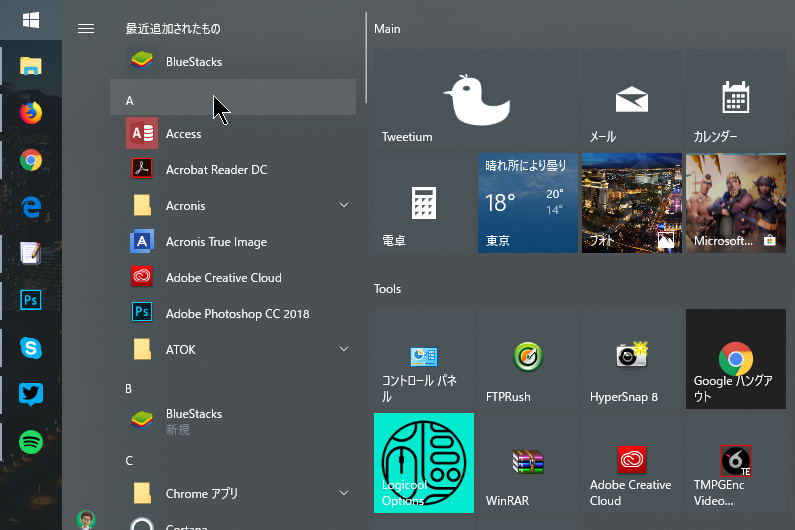Open the Microsoft Store tile
This screenshot has width=795, height=530.
(x=736, y=203)
